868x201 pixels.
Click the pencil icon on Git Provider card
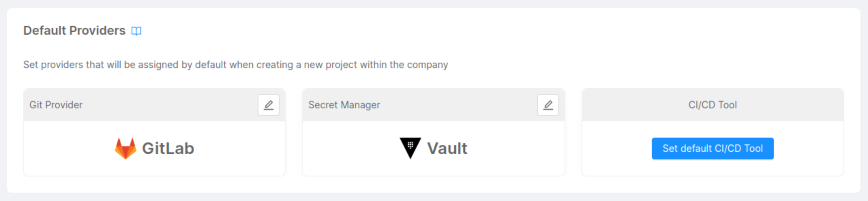coord(269,105)
